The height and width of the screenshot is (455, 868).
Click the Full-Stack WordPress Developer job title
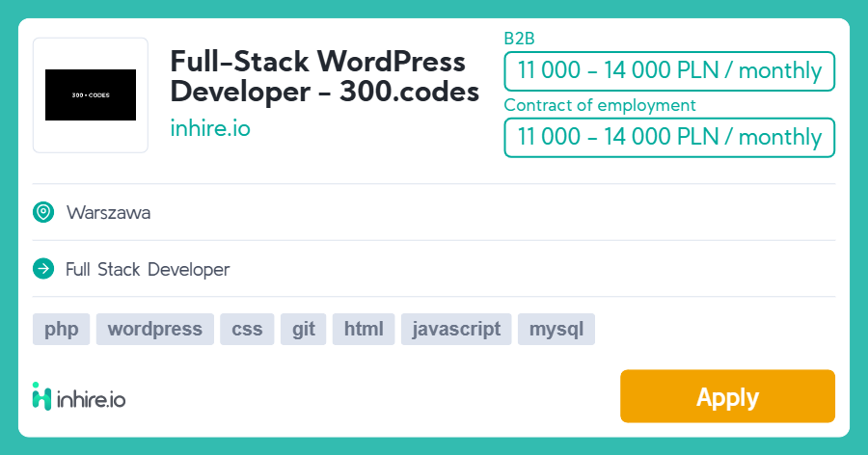coord(324,76)
